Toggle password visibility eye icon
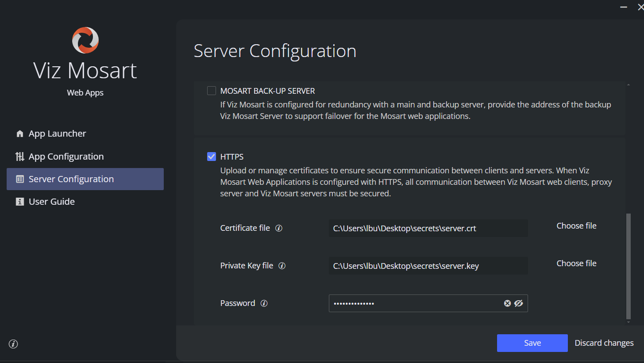The height and width of the screenshot is (363, 644). tap(519, 303)
